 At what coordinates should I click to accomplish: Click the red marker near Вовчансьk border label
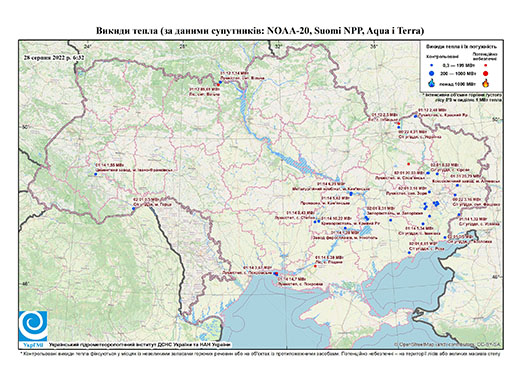point(399,123)
